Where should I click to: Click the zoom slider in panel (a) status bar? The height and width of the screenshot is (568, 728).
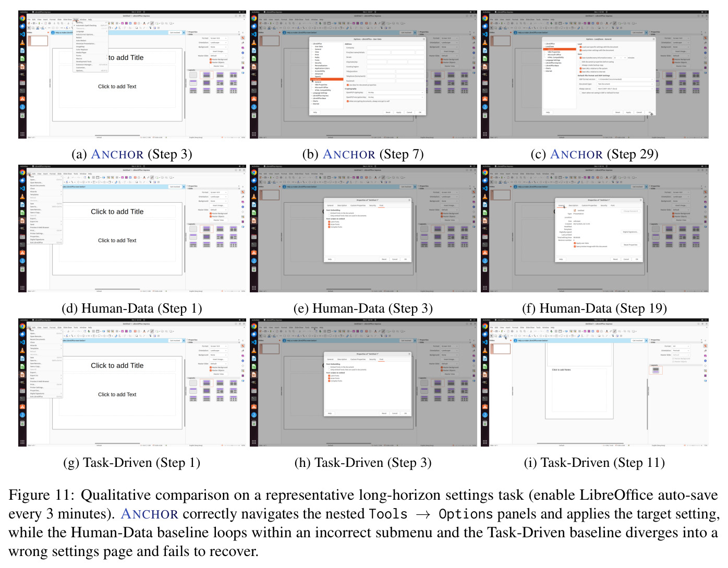click(232, 138)
